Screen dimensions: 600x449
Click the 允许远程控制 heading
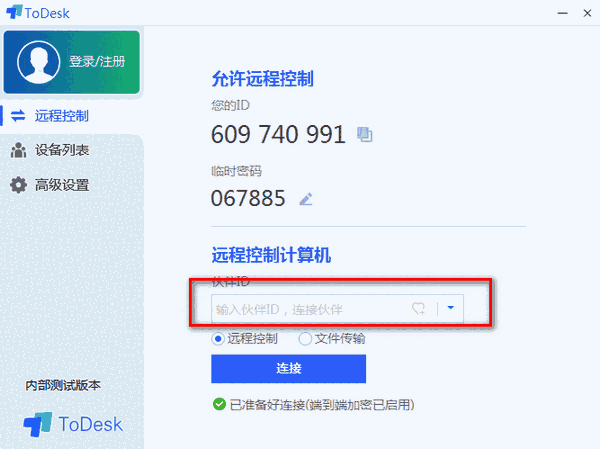click(262, 79)
